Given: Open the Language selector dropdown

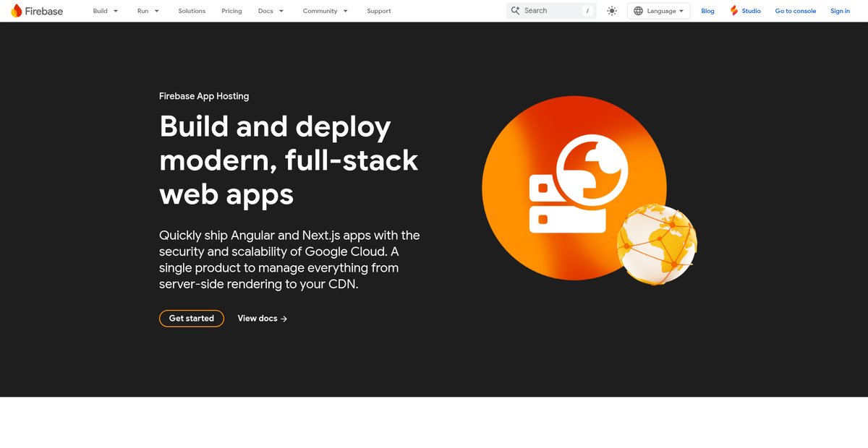Looking at the screenshot, I should (658, 11).
